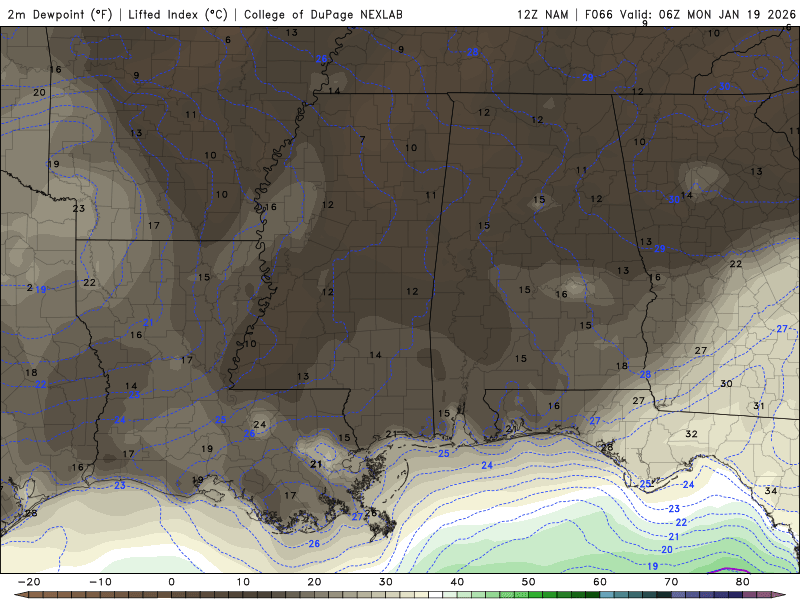Click the -20 tick on the color scale
800x600 pixels.
click(29, 582)
